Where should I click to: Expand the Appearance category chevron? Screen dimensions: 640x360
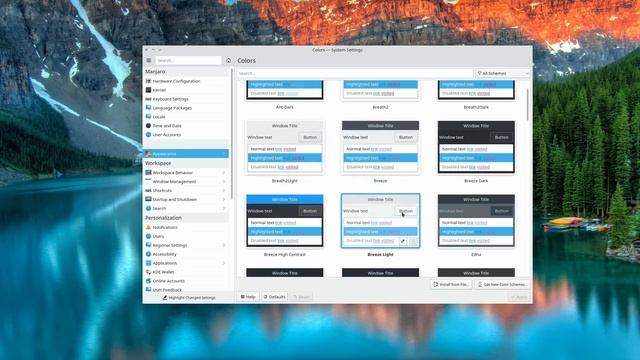(x=224, y=154)
